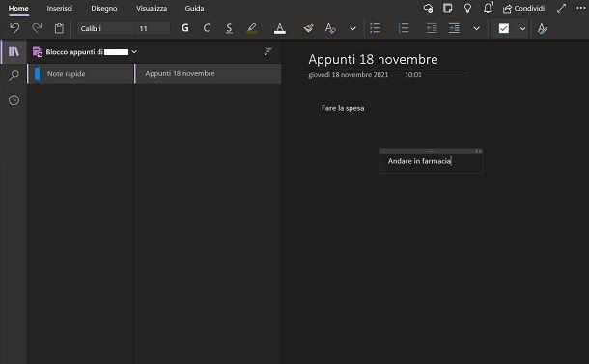589x364 pixels.
Task: Open the lightbulb tips icon
Action: [x=467, y=8]
